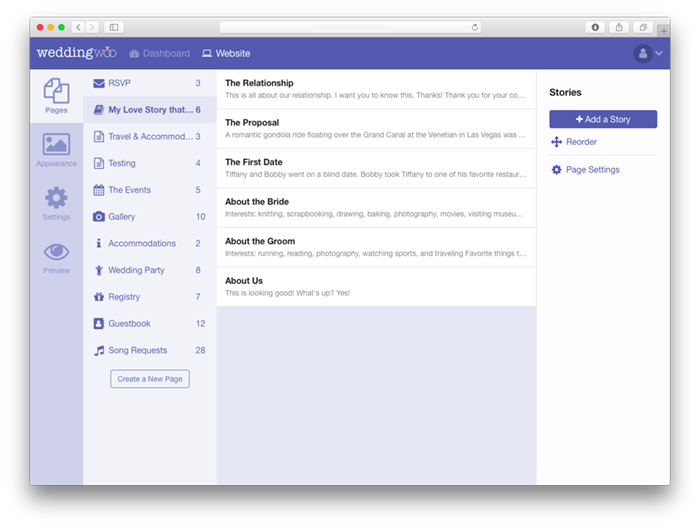
Task: Select the Testing page label
Action: pos(122,163)
